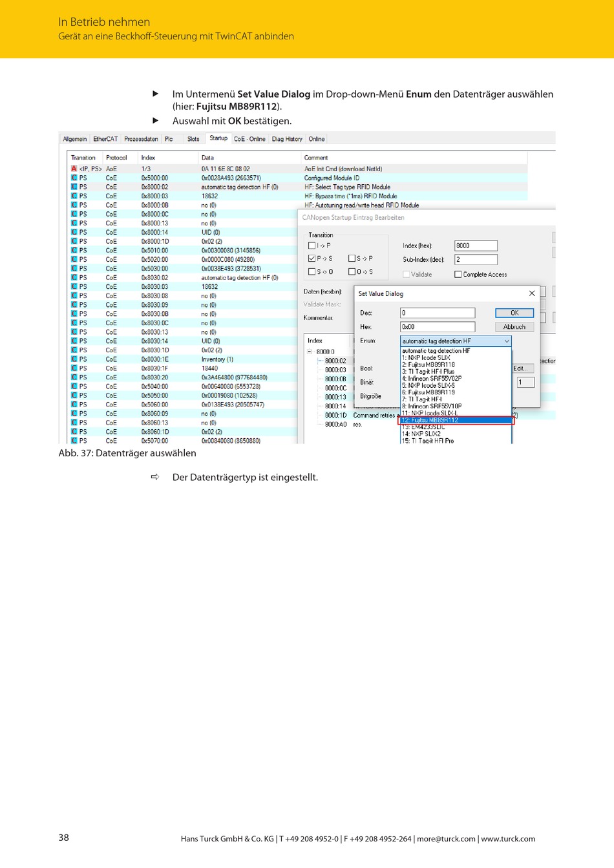Tick the Validate checkbox
Screen dimensions: 614x868
click(407, 274)
